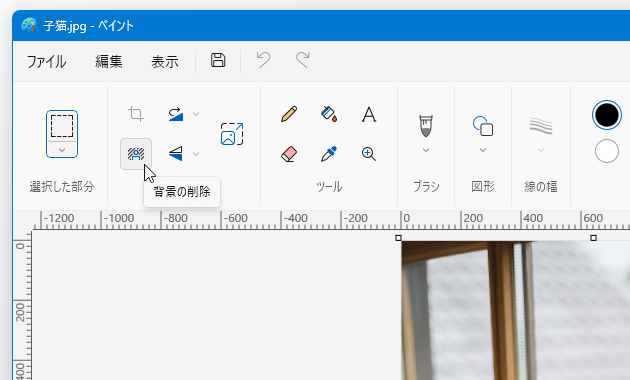Viewport: 630px width, 380px height.
Task: Click the rotate image icon
Action: (176, 114)
